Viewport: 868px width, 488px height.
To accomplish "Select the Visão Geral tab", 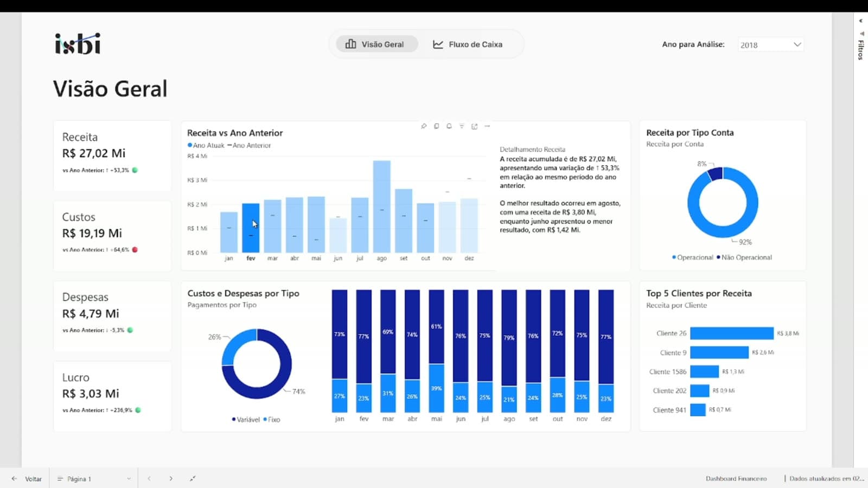I will coord(376,44).
